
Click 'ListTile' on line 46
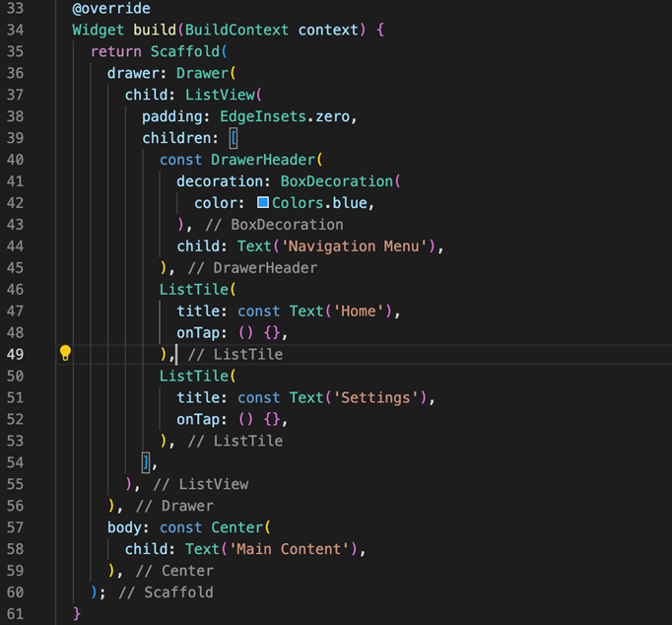194,290
